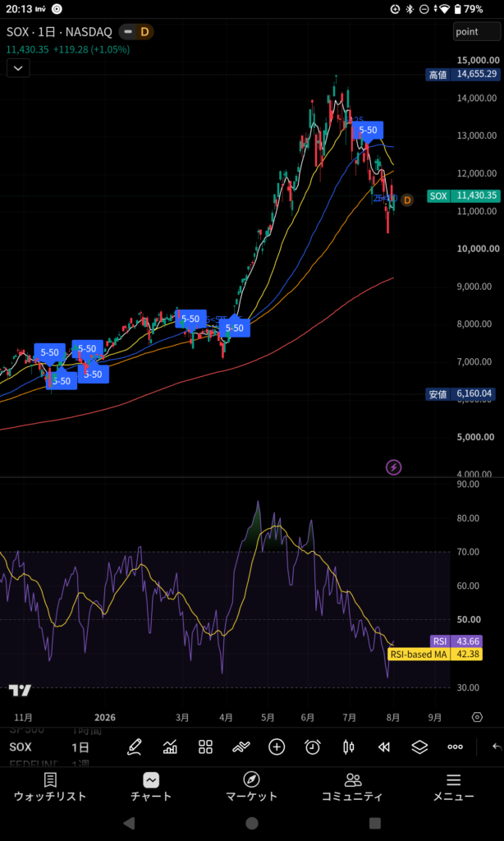Switch to the チャート tab
The image size is (504, 841).
151,787
